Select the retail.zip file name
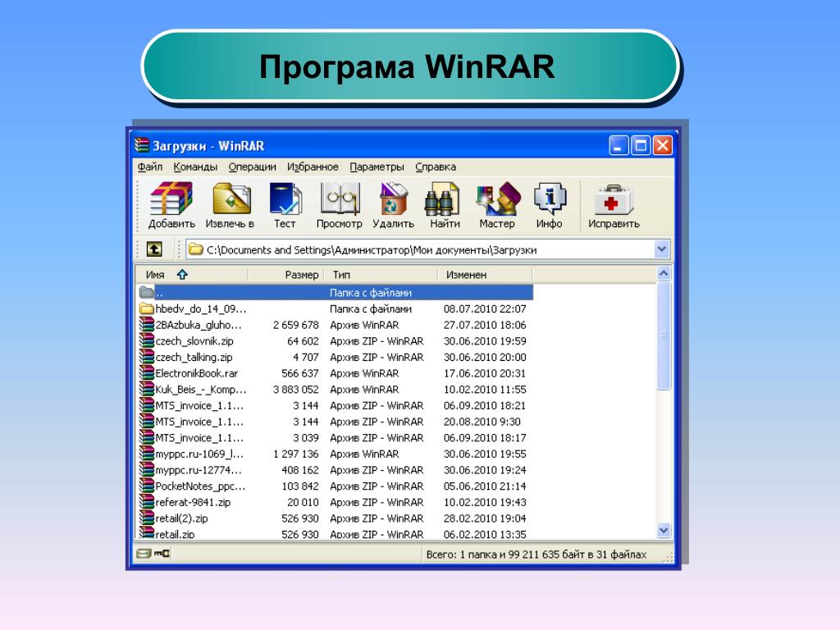The image size is (840, 630). point(175,534)
